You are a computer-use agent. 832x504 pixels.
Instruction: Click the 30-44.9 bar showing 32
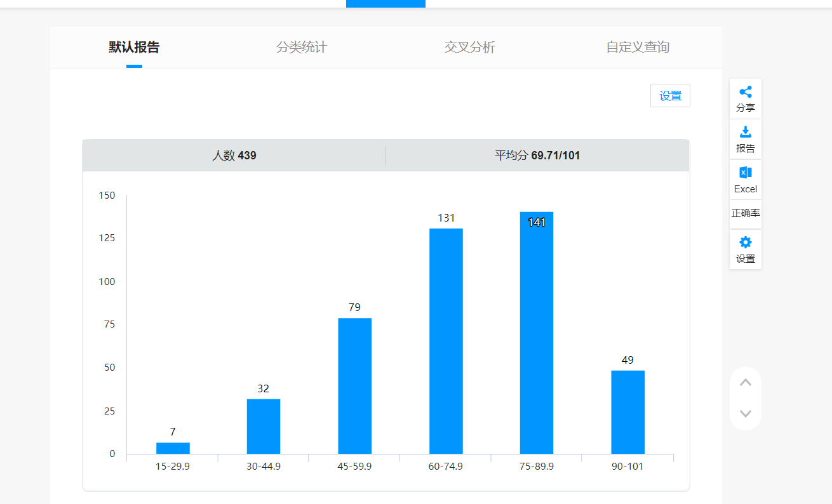click(264, 426)
